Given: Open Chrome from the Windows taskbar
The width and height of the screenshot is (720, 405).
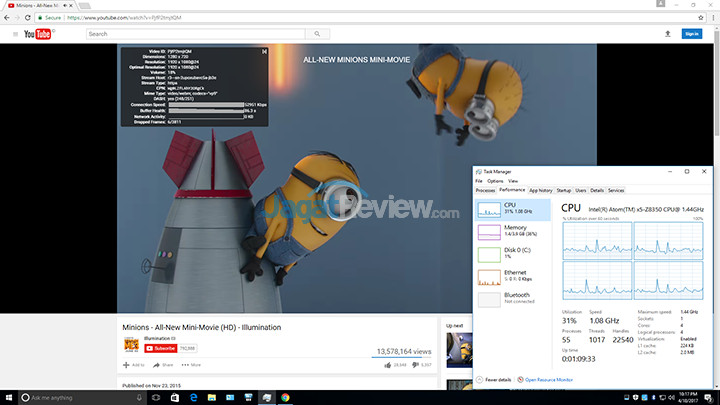Looking at the screenshot, I should tap(285, 397).
